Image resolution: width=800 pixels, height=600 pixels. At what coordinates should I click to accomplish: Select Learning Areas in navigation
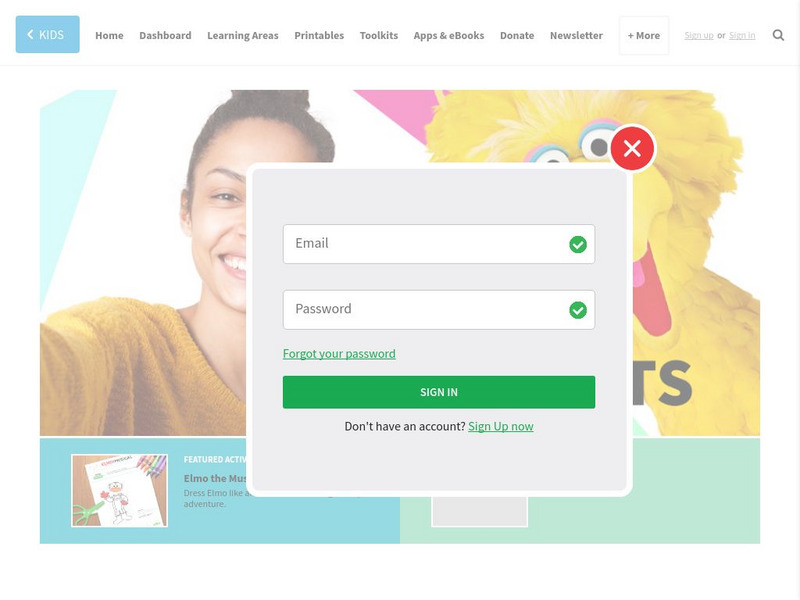pyautogui.click(x=243, y=35)
